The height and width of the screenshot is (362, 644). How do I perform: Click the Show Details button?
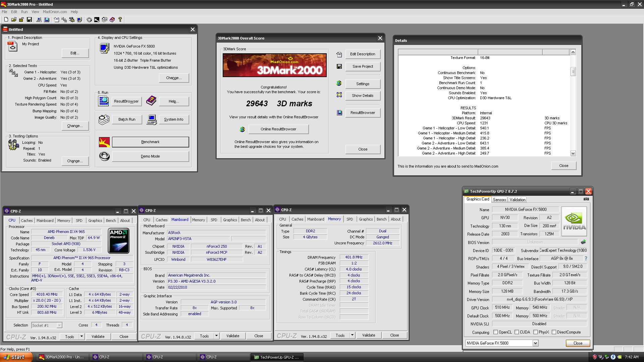pos(363,96)
